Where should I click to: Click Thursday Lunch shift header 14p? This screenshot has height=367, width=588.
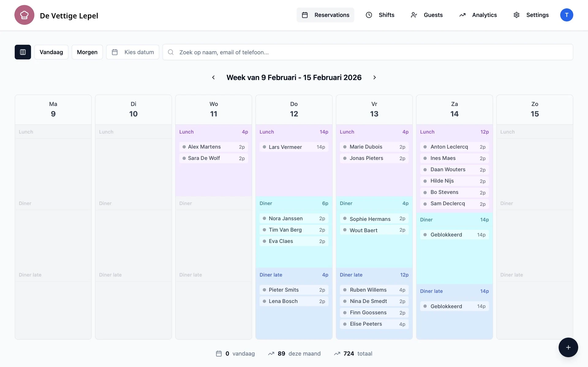[294, 132]
